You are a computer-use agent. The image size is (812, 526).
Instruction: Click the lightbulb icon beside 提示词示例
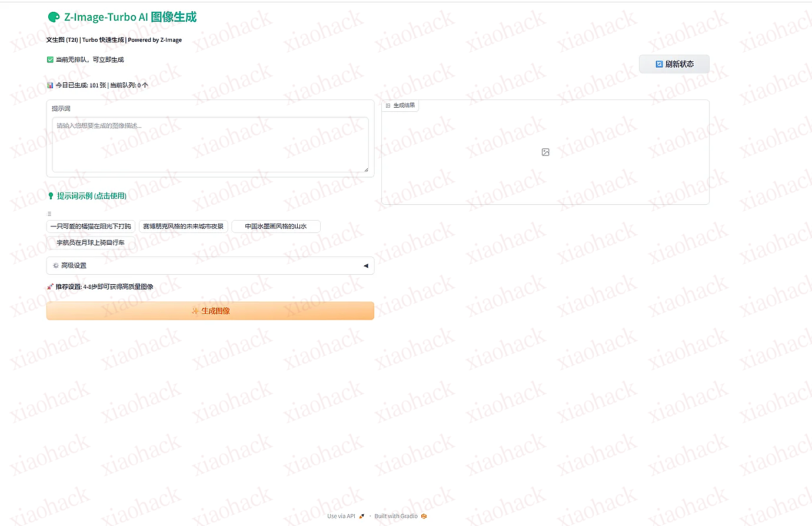[51, 196]
